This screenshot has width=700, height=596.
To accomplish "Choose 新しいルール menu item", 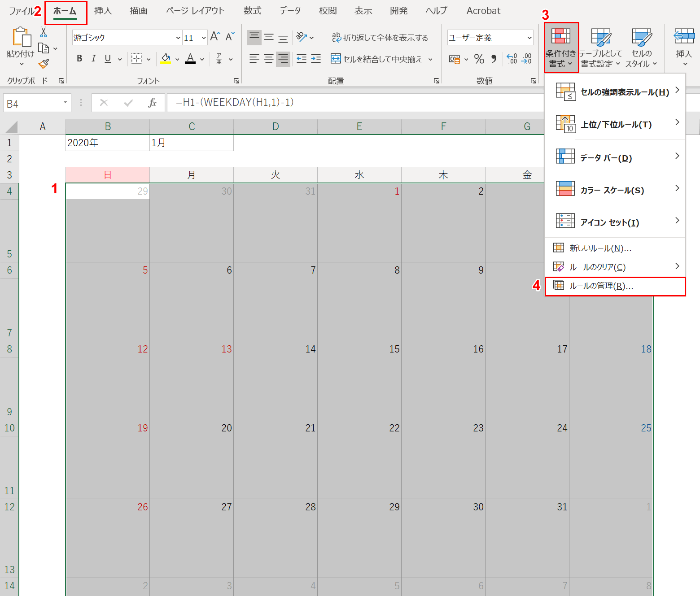I will (615, 248).
